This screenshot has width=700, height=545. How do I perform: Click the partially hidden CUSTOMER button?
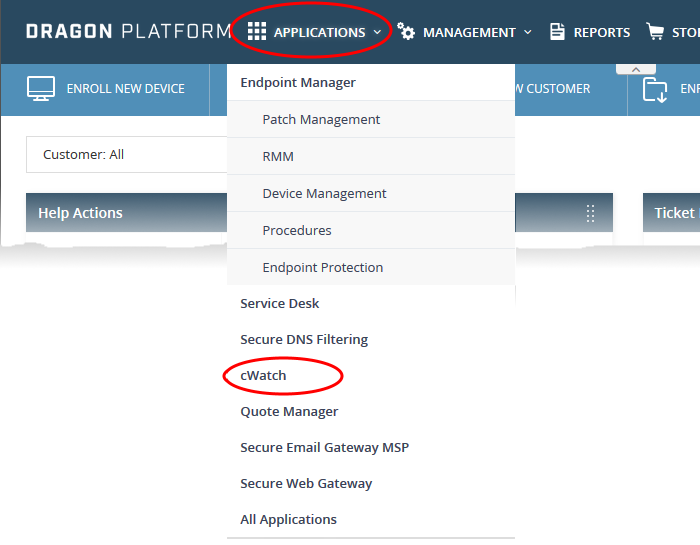point(571,89)
